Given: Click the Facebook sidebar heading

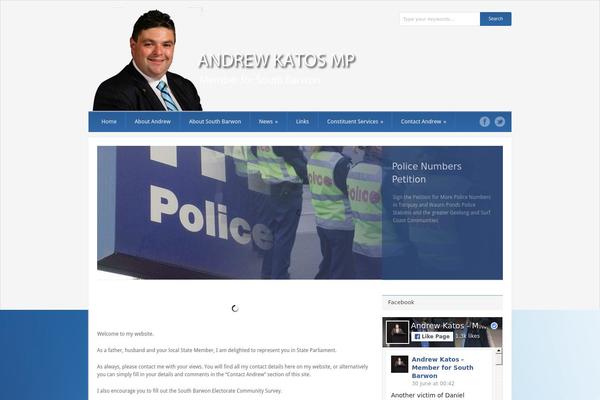Looking at the screenshot, I should coord(401,302).
